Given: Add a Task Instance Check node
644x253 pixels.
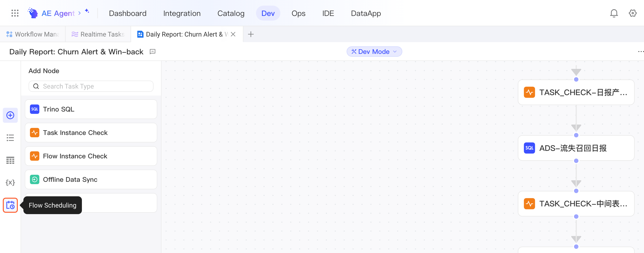Looking at the screenshot, I should tap(91, 133).
